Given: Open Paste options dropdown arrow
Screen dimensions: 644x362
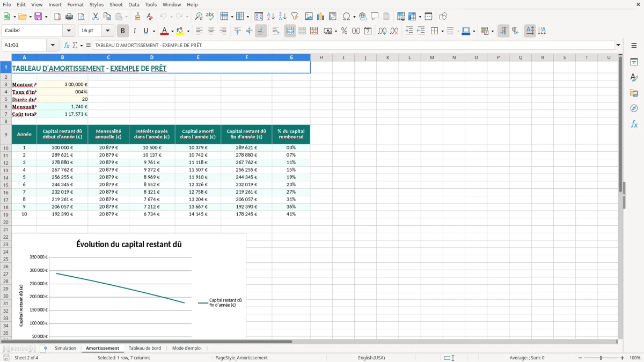Looking at the screenshot, I should pyautogui.click(x=127, y=17).
